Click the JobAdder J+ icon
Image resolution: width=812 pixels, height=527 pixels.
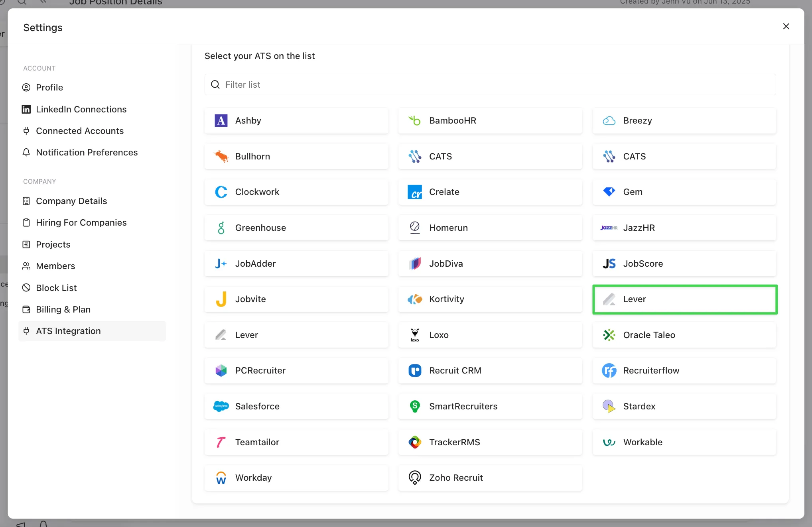(221, 263)
